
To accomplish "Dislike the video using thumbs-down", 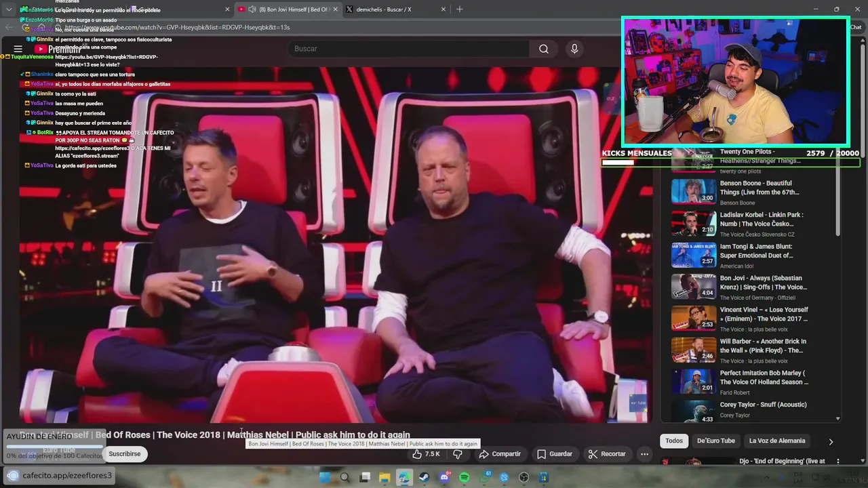I will (x=458, y=454).
